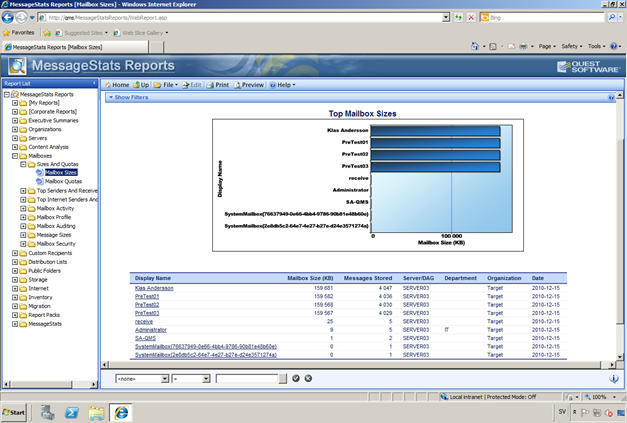Click the browser Stop button
The width and height of the screenshot is (627, 423).
(x=471, y=18)
